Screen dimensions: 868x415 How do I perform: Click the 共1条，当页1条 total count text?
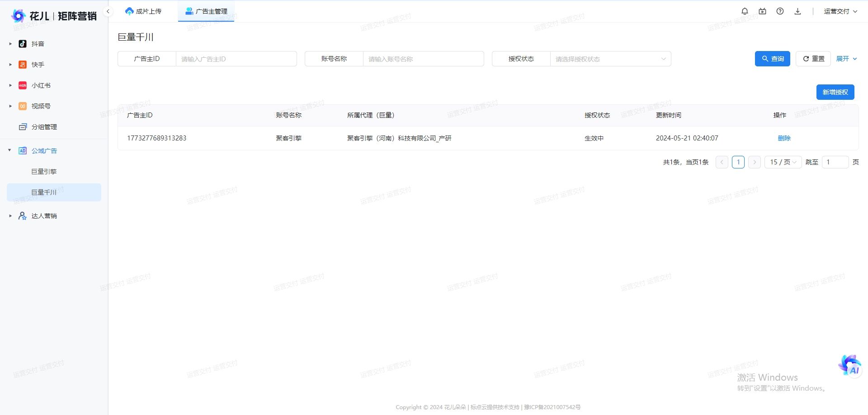(685, 162)
